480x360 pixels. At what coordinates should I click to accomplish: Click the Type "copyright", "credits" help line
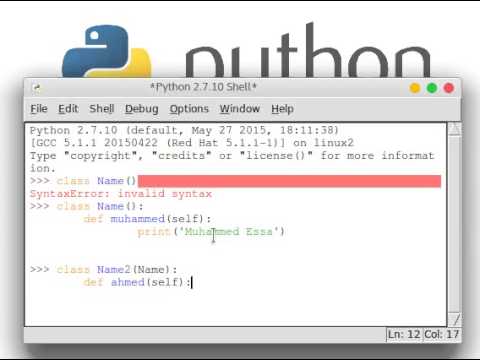click(232, 162)
